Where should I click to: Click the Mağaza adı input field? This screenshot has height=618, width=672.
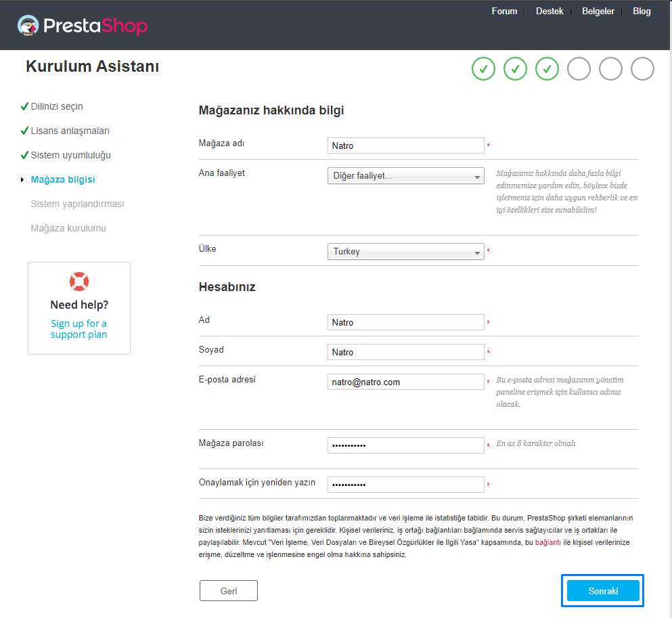click(406, 146)
